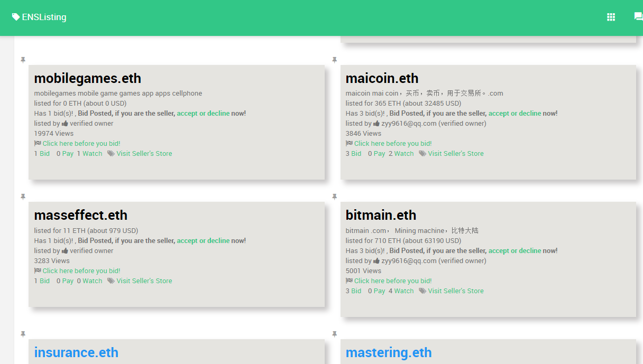Click tag icon beside maicoin.eth Seller's Store
The width and height of the screenshot is (643, 364).
click(422, 153)
